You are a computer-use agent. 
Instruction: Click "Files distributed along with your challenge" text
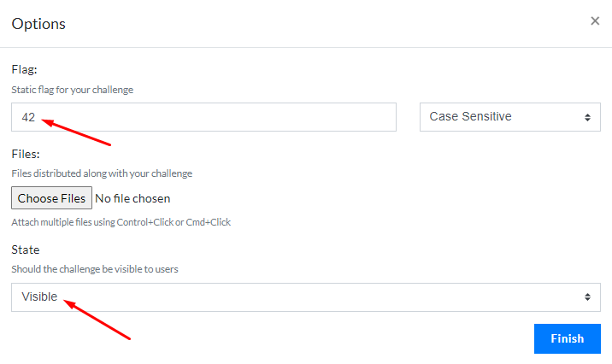point(102,173)
